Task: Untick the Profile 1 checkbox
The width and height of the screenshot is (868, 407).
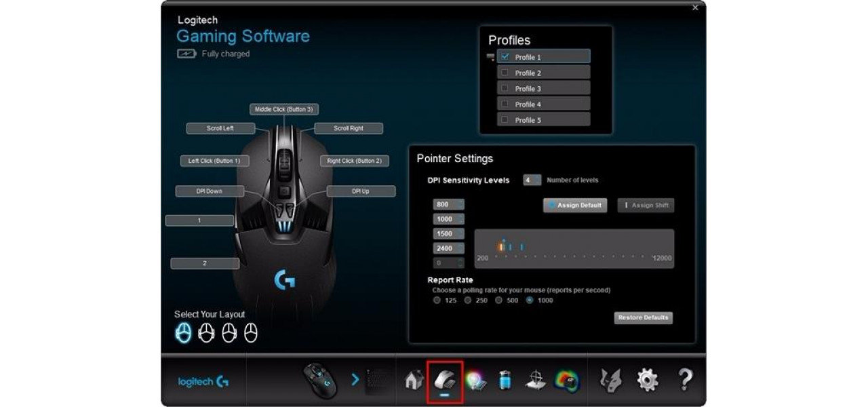Action: (x=505, y=57)
